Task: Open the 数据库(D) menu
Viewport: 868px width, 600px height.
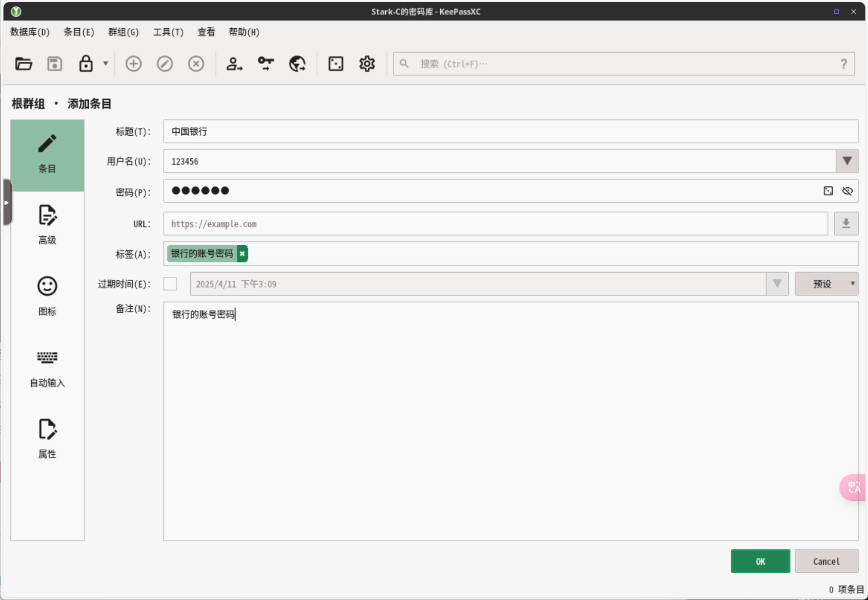Action: (x=30, y=32)
